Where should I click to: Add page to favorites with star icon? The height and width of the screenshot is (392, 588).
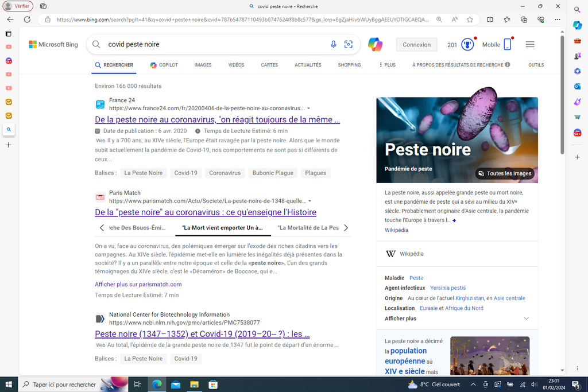(x=470, y=20)
